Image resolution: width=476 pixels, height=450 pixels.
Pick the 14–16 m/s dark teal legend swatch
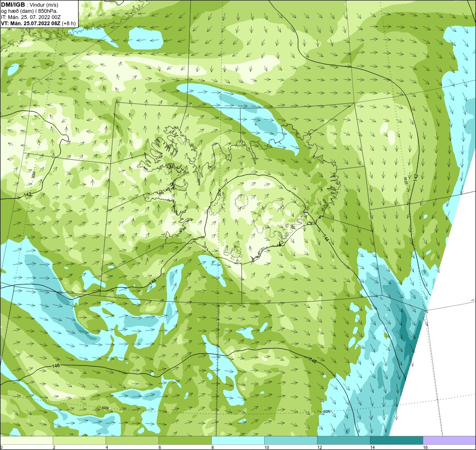[396, 440]
